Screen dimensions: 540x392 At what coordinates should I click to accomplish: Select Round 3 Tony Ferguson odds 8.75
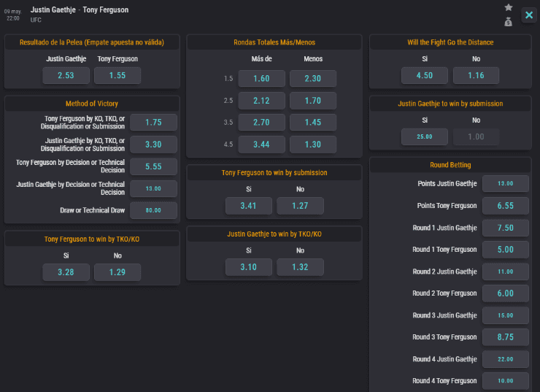coord(506,337)
